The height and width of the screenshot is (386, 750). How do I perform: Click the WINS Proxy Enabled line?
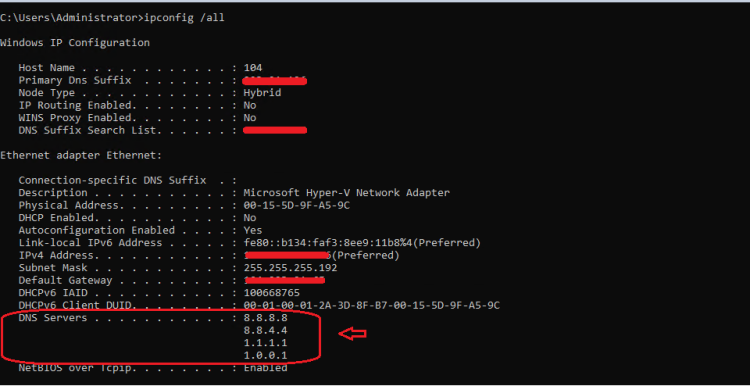pyautogui.click(x=137, y=118)
